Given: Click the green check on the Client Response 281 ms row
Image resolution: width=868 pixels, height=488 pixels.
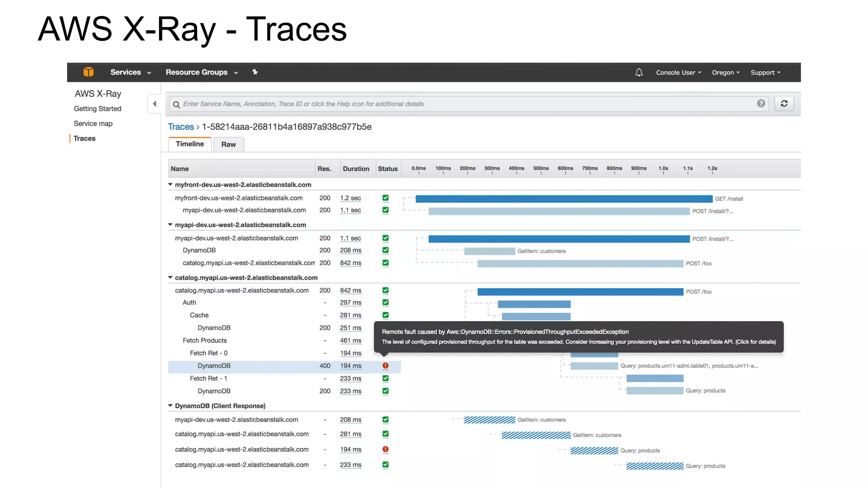Looking at the screenshot, I should pos(385,434).
